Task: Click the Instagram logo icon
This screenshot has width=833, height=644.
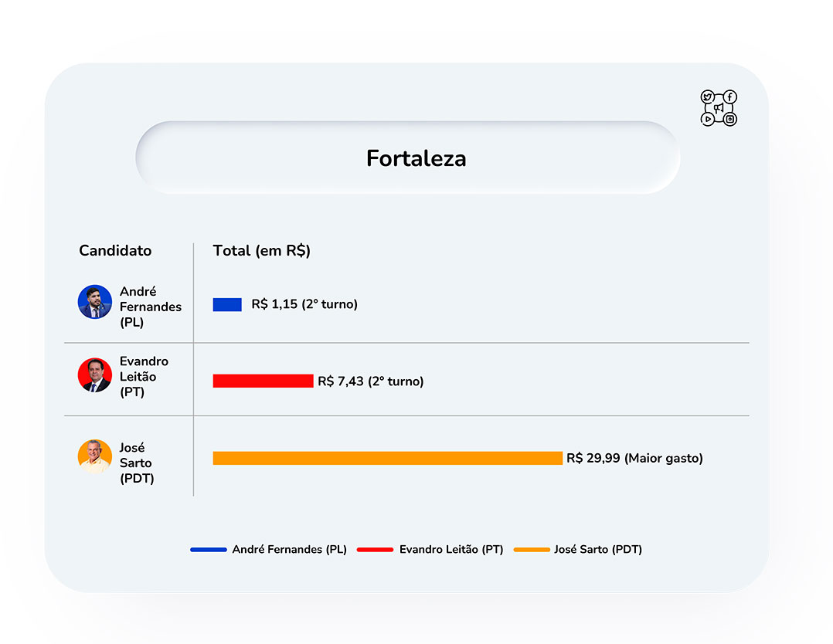Action: coord(730,120)
